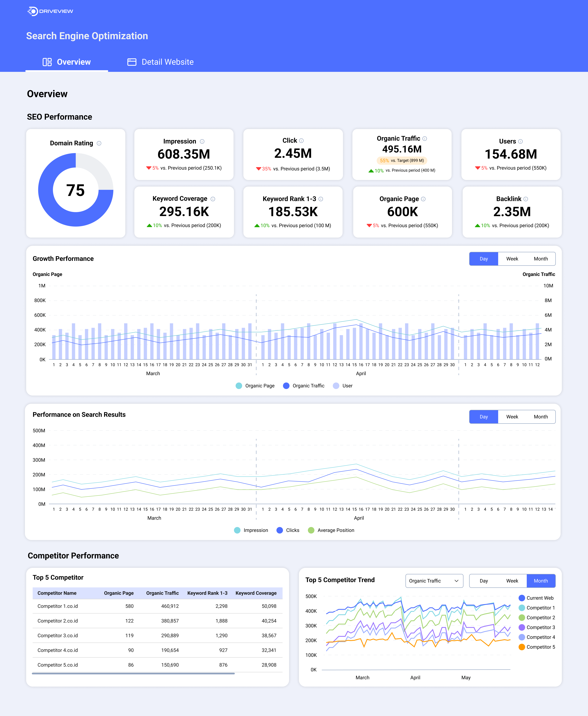Click the Keyword Rank value 185.53K
This screenshot has height=716, width=588.
[x=293, y=212]
